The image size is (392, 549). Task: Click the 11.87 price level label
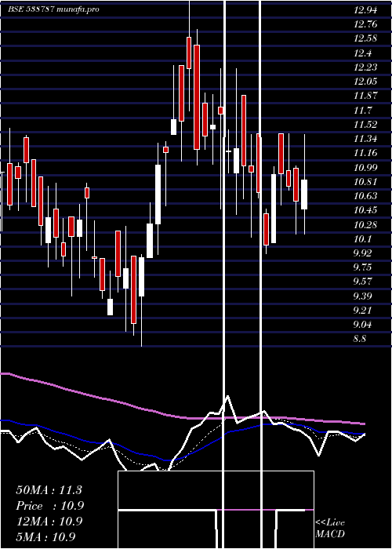[x=365, y=96]
